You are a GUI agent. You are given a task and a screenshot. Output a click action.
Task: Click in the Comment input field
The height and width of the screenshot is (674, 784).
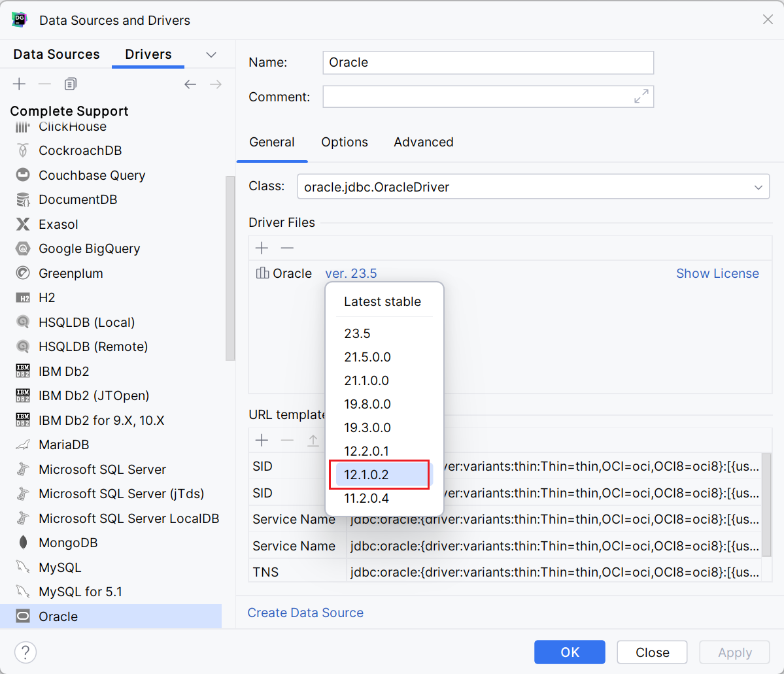[488, 97]
